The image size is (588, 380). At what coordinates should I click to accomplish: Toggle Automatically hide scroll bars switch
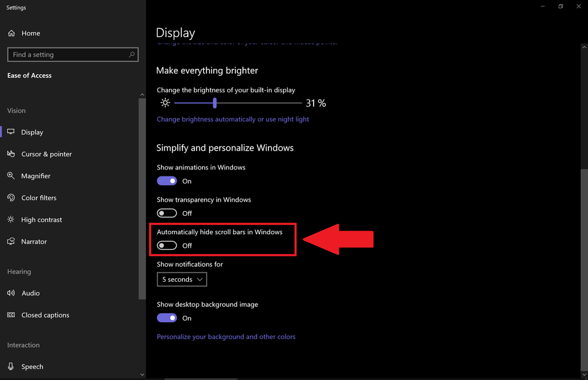click(167, 245)
